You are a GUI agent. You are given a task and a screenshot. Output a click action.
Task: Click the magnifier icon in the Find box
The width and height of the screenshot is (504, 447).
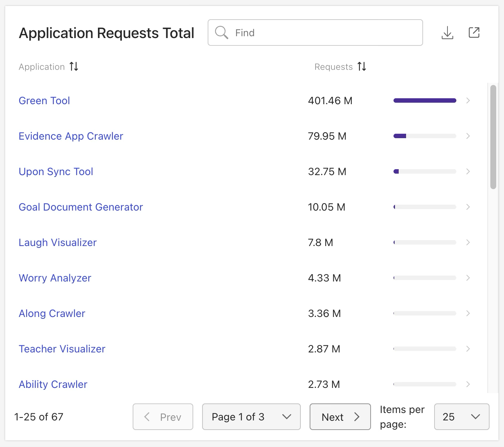click(x=221, y=33)
